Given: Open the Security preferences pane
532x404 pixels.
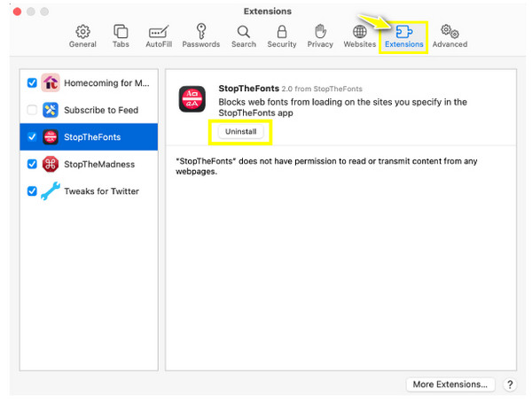Looking at the screenshot, I should pyautogui.click(x=282, y=36).
